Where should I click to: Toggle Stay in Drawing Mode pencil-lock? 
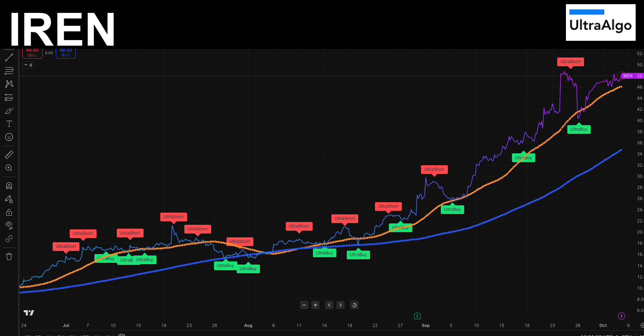[x=9, y=199]
